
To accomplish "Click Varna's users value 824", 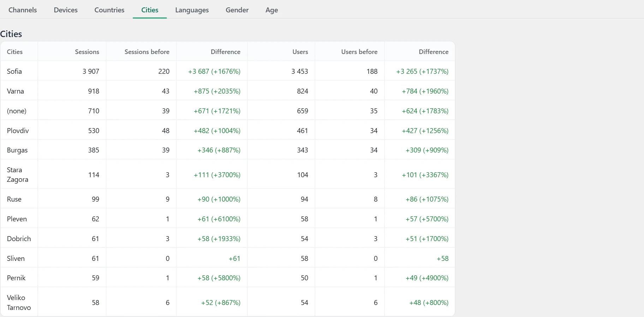I will (x=303, y=91).
